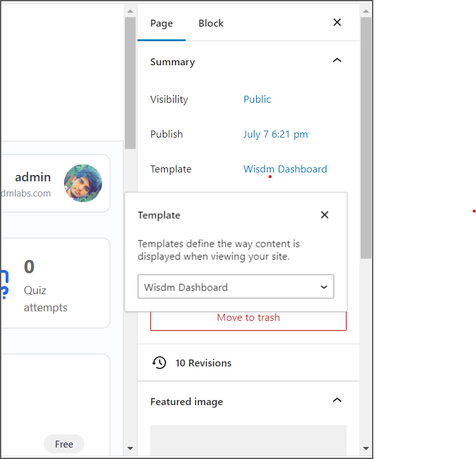Click the editor canvas scrollbar down arrow
The image size is (476, 459).
click(130, 448)
